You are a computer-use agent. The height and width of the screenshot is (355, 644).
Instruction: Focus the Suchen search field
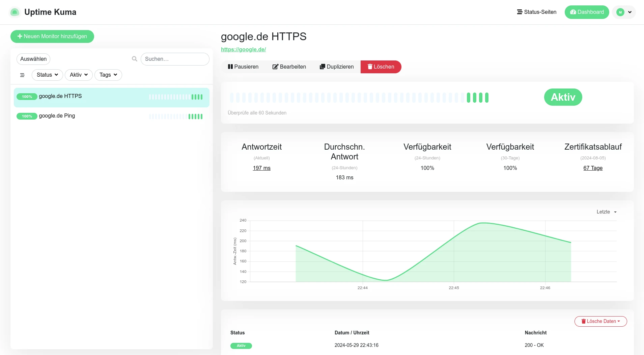click(x=175, y=59)
